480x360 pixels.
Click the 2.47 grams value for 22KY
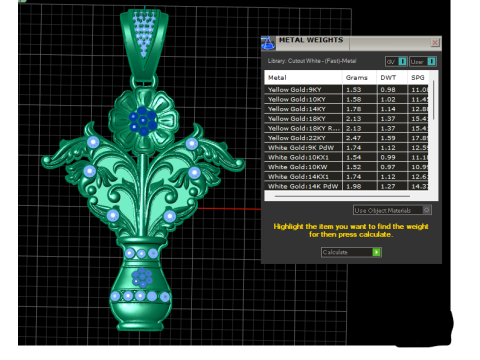pos(354,138)
